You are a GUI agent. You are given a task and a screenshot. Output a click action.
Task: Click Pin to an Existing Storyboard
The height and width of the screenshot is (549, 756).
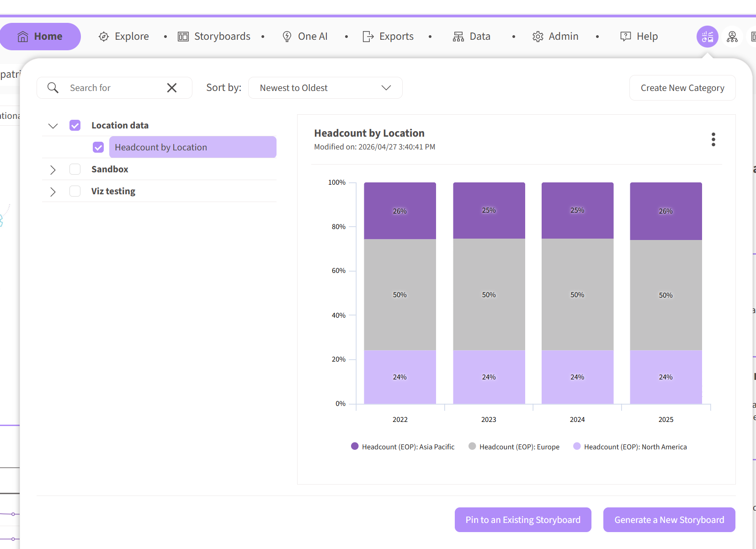[523, 520]
